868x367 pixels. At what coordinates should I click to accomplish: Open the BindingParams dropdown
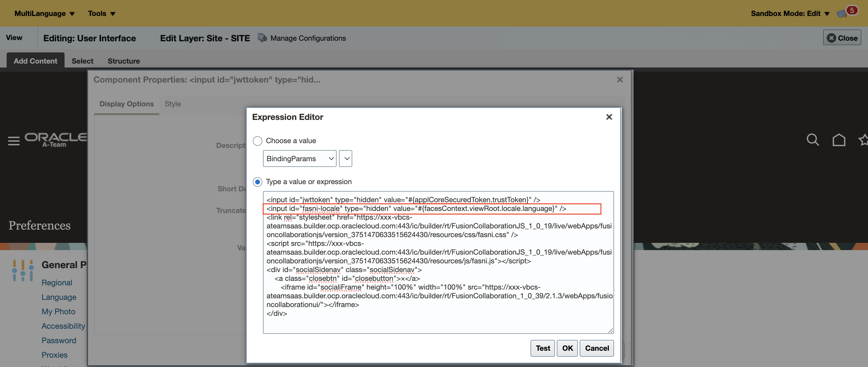pyautogui.click(x=299, y=158)
